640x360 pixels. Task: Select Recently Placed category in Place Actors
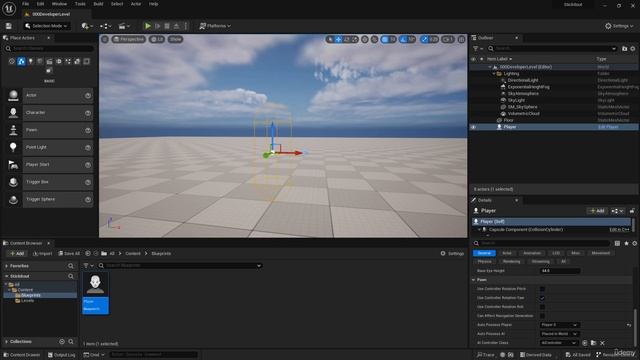click(12, 61)
